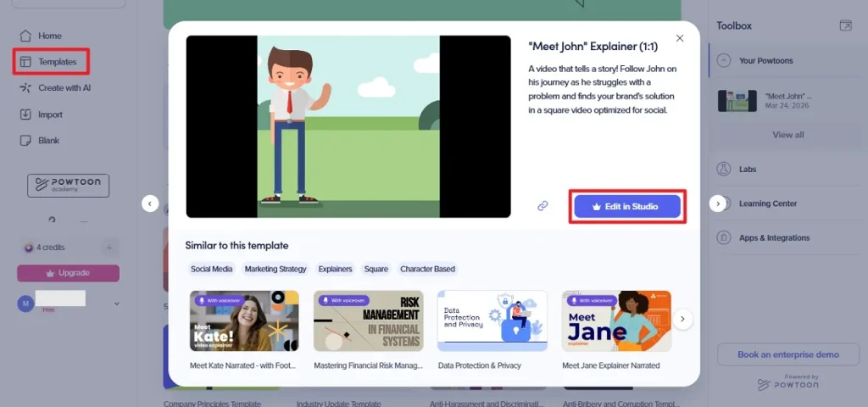Copy the template link icon
Image resolution: width=868 pixels, height=407 pixels.
[x=542, y=206]
